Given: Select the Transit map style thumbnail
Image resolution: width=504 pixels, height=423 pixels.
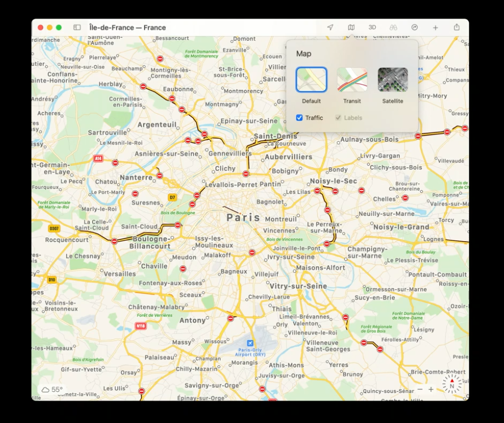Looking at the screenshot, I should [x=352, y=79].
